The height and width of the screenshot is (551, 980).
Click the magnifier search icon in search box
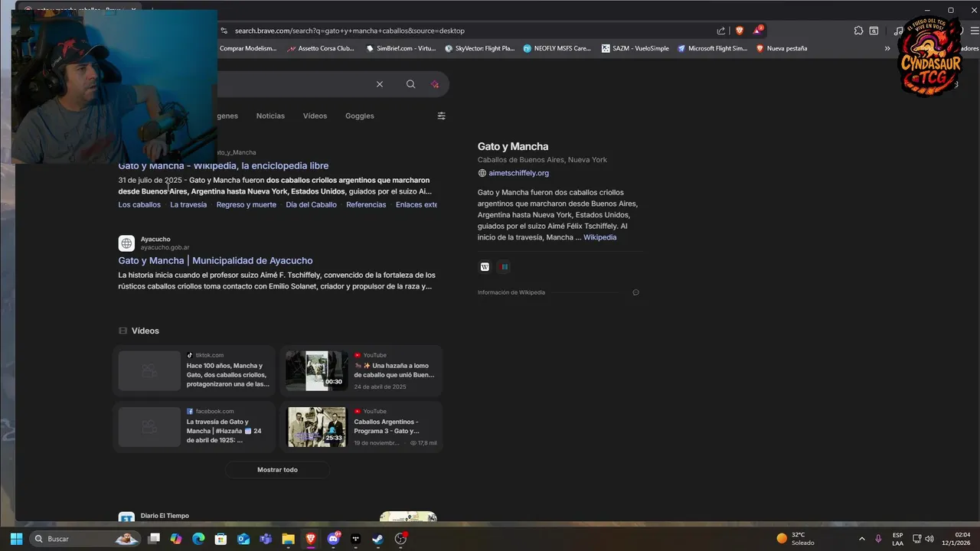[411, 84]
